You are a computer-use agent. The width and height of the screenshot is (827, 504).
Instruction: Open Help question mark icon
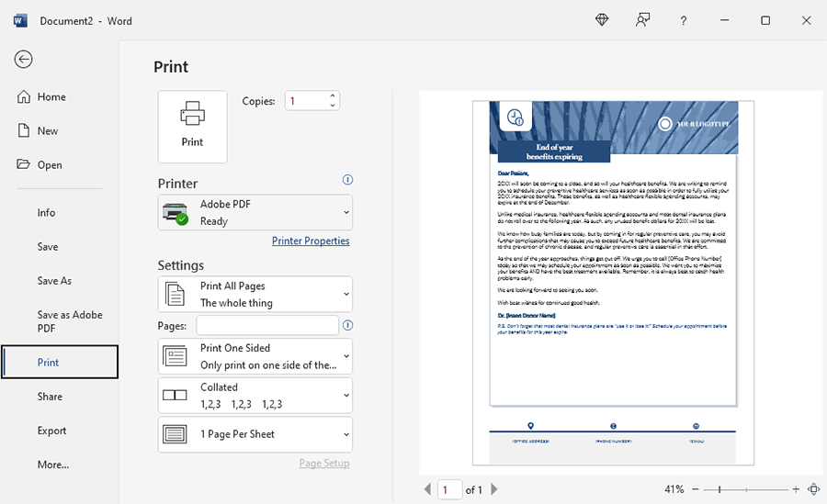(683, 20)
